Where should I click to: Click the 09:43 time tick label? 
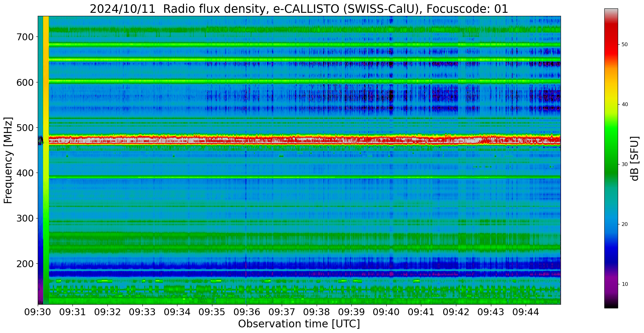(491, 312)
